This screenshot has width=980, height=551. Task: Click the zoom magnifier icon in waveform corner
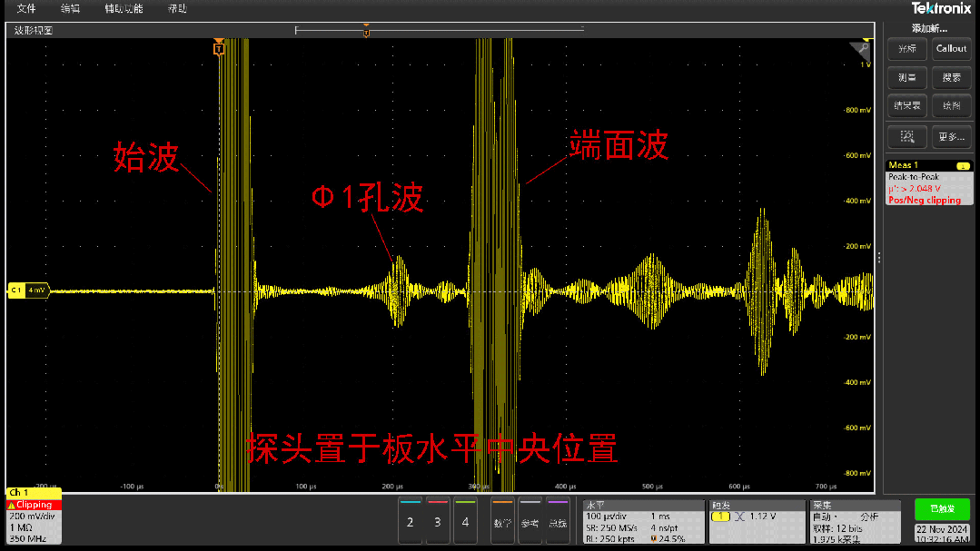point(859,49)
